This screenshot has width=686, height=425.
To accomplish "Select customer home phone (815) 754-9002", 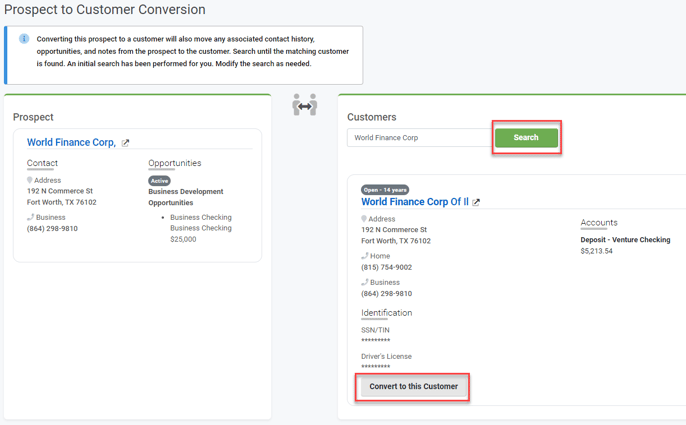I will 386,267.
